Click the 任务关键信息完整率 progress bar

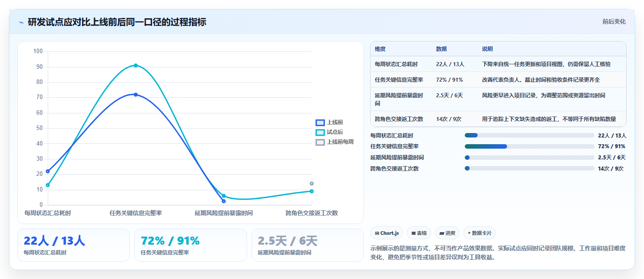[x=529, y=146]
